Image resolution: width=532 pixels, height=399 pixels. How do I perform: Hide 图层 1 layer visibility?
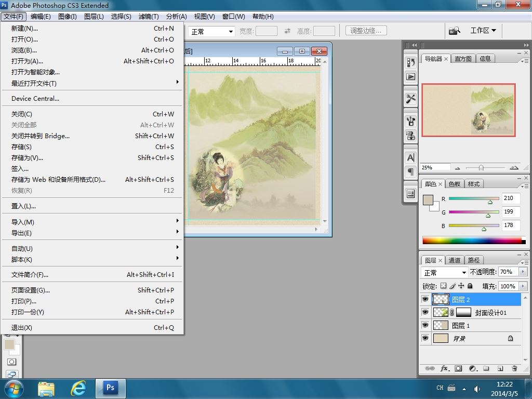click(425, 325)
